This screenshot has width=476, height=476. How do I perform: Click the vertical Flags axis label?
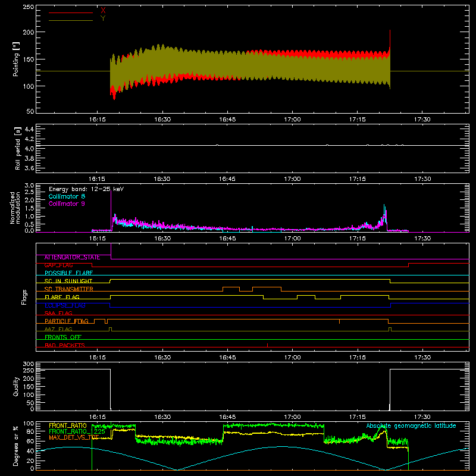pos(24,297)
